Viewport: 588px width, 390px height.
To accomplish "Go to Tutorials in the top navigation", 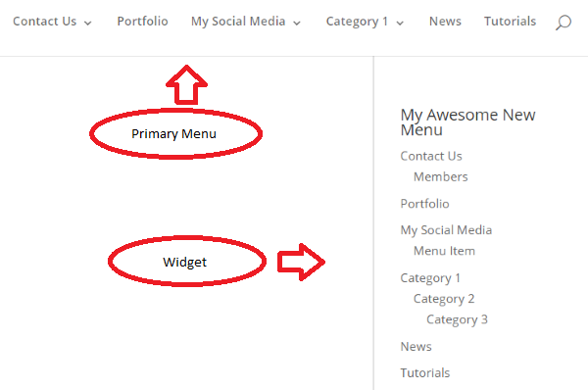I will (510, 22).
